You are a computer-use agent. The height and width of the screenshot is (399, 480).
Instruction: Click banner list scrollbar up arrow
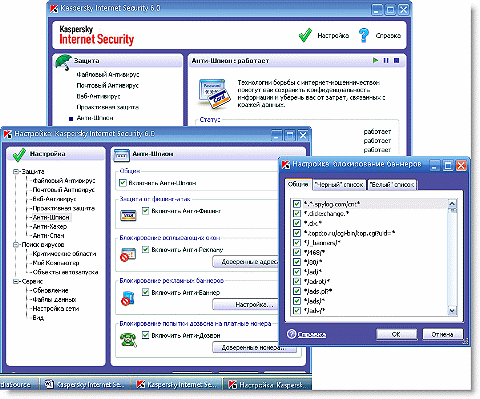pos(452,203)
